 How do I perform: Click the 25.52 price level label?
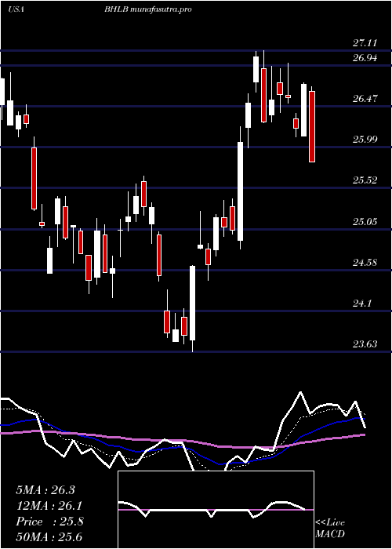click(365, 180)
